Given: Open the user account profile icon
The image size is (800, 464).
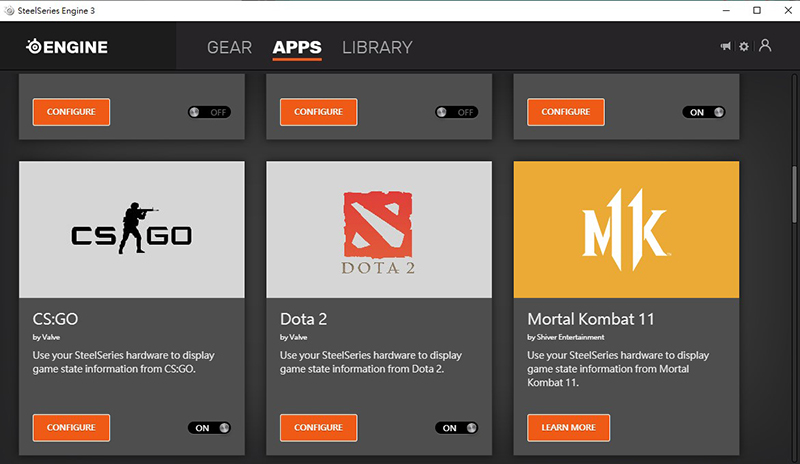Looking at the screenshot, I should [x=765, y=46].
